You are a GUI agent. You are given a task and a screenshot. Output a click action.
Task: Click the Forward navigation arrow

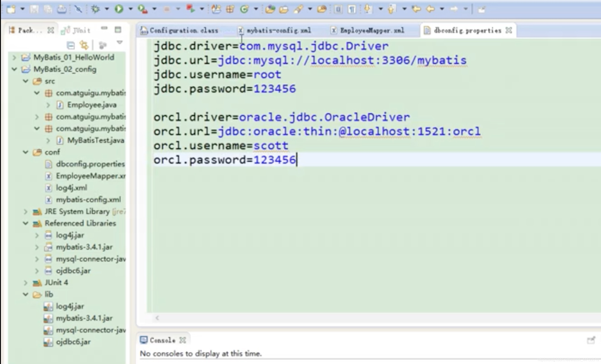point(454,9)
